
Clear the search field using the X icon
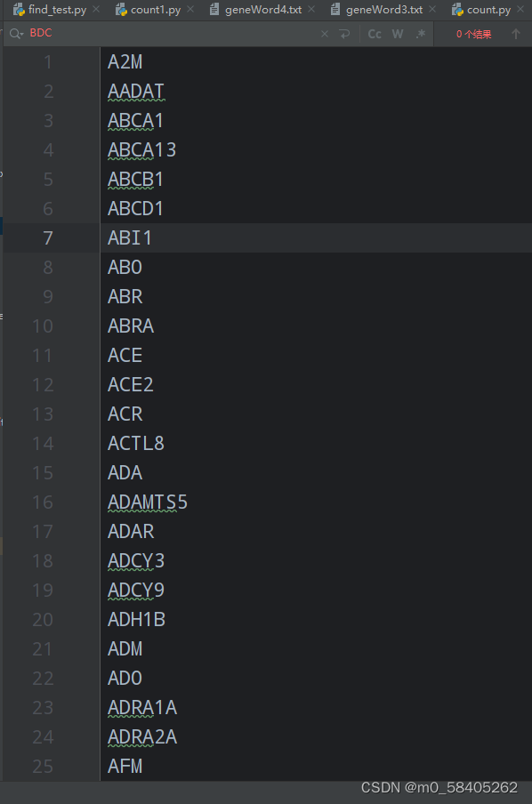coord(324,34)
